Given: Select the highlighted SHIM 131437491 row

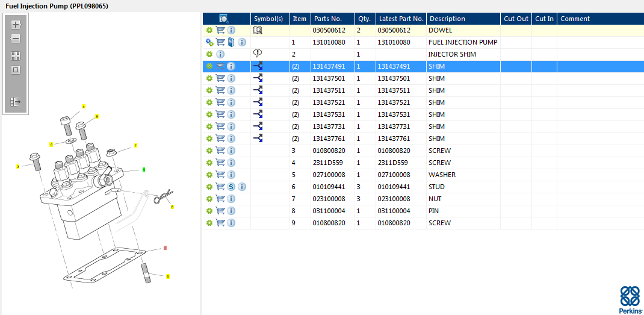Looking at the screenshot, I should (x=423, y=66).
